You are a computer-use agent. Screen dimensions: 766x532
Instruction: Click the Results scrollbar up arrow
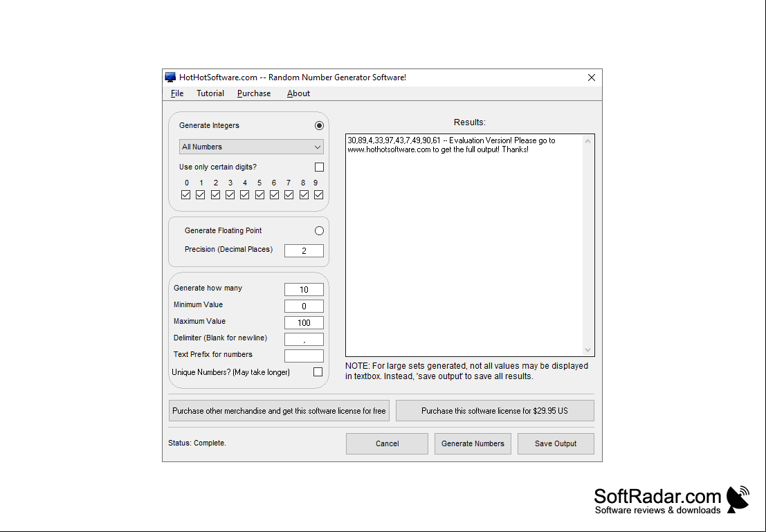click(587, 141)
